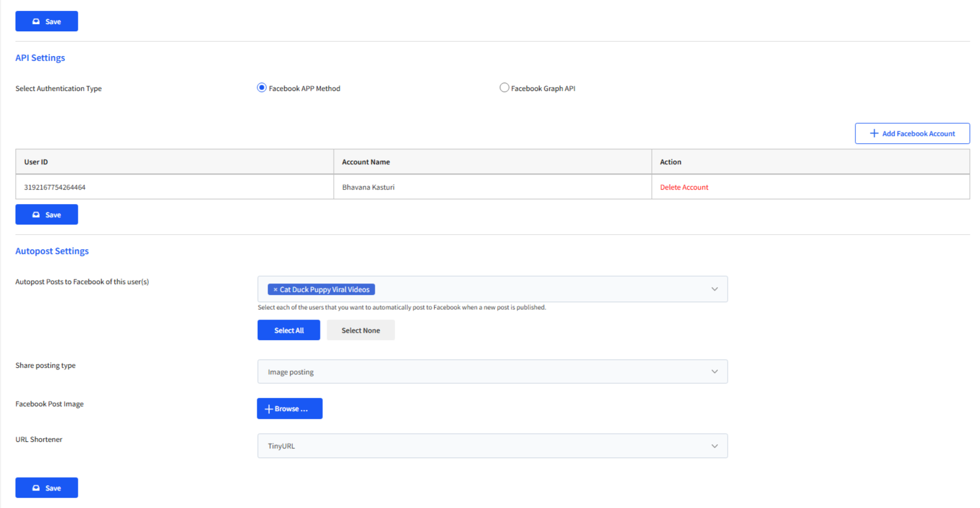Select Facebook Graph API radio button
The image size is (980, 508).
504,88
